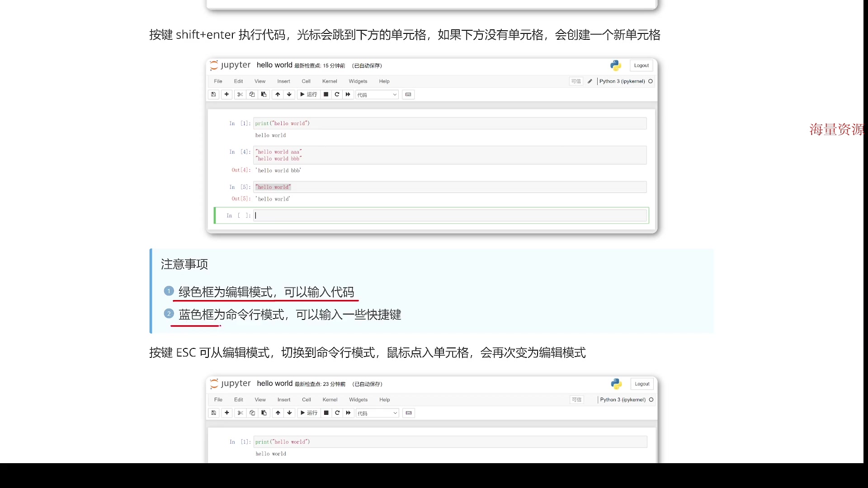This screenshot has width=868, height=488.
Task: Click Logout button in lower Jupyter
Action: tap(642, 384)
